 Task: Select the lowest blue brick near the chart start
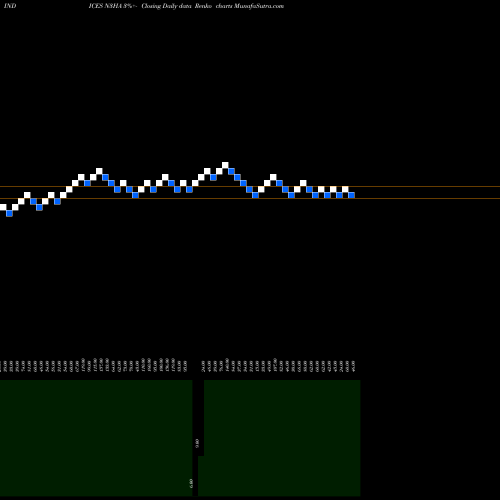(9, 213)
